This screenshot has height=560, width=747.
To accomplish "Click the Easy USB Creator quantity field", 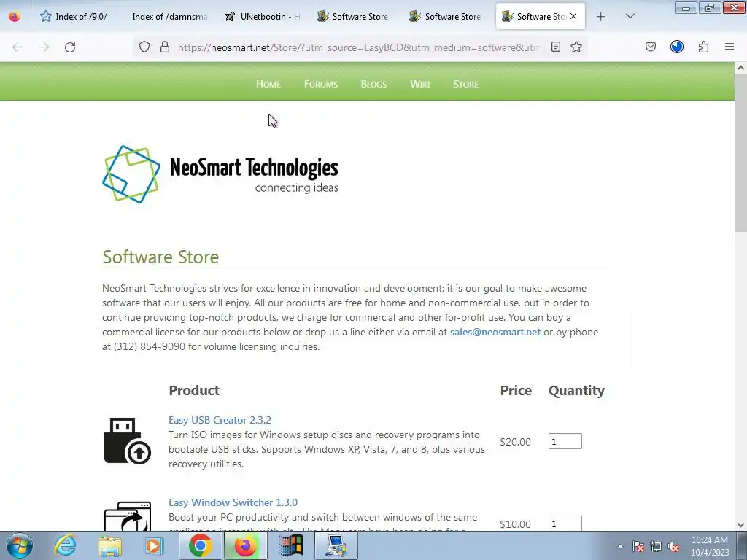I will click(565, 441).
